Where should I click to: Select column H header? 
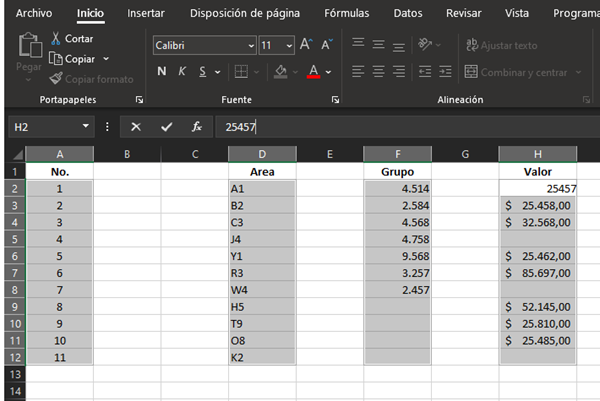(538, 154)
